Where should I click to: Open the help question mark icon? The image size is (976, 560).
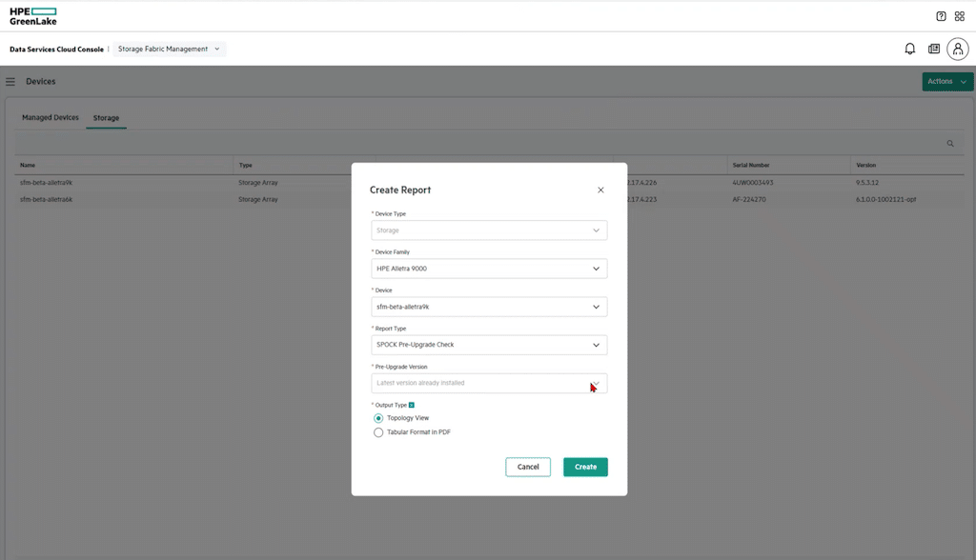click(x=941, y=16)
